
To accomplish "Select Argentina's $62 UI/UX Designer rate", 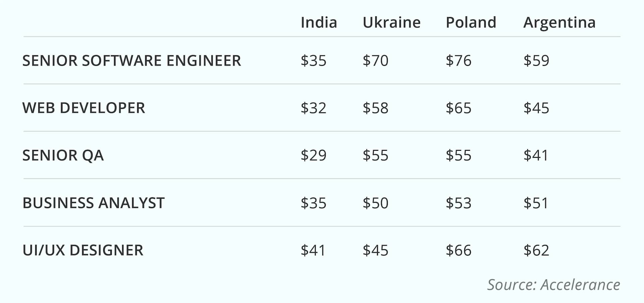I will [536, 250].
